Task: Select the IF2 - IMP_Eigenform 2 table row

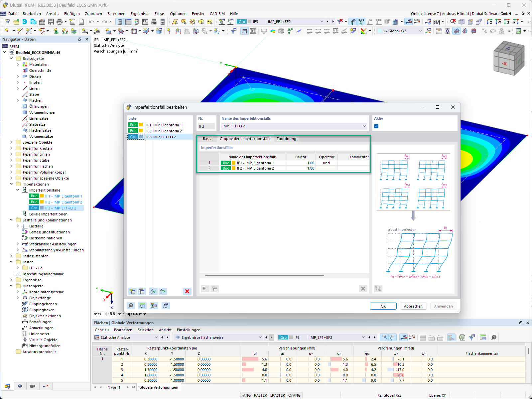Action: pos(284,168)
